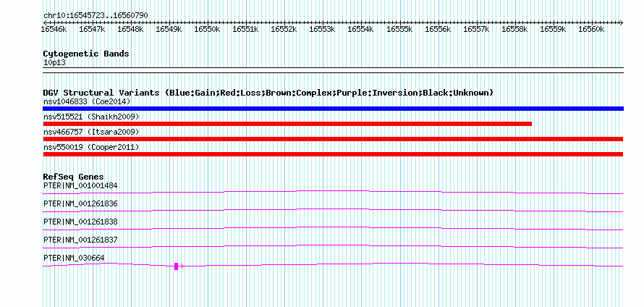644x307 pixels.
Task: Click the 16549k ruler tick label
Action: pos(169,29)
